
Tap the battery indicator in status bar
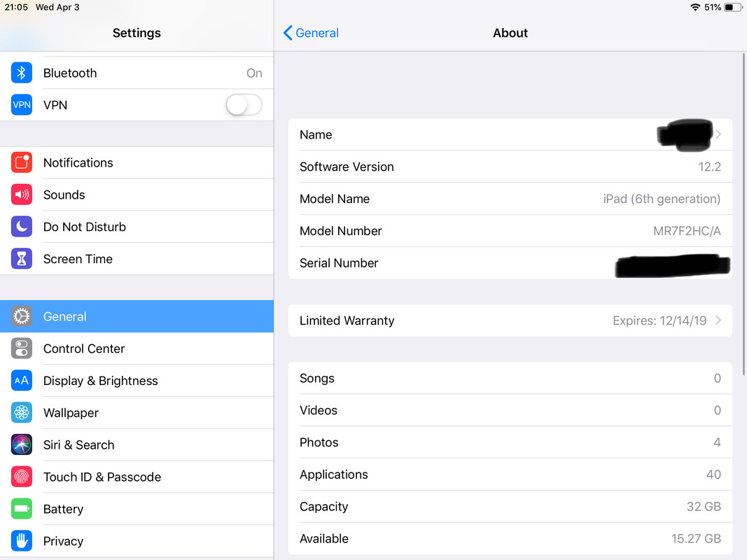pos(732,7)
